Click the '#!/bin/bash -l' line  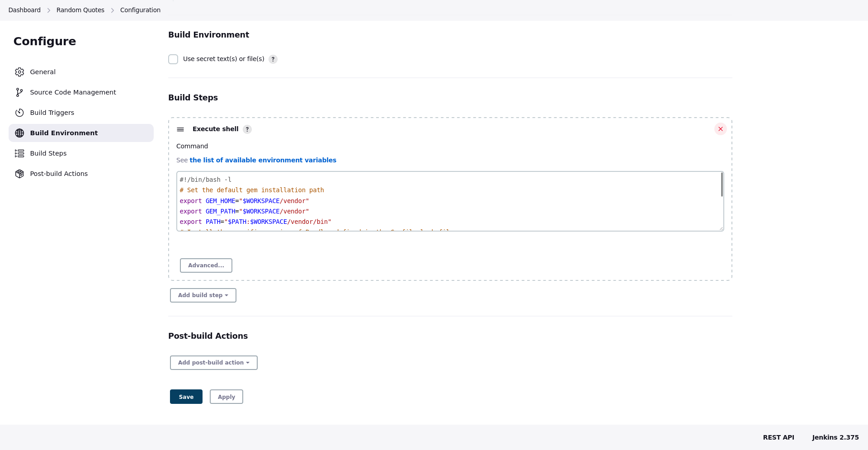point(206,180)
